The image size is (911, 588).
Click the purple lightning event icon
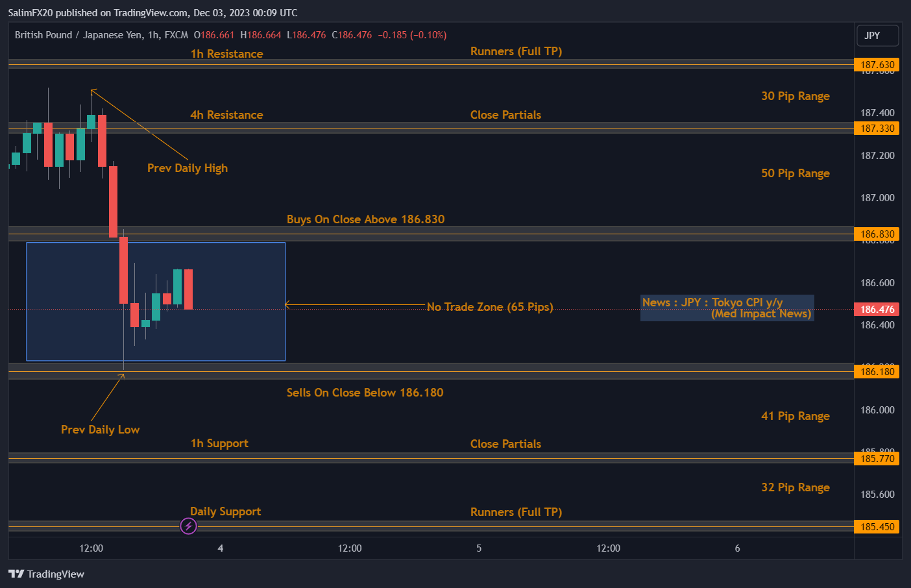(x=188, y=526)
